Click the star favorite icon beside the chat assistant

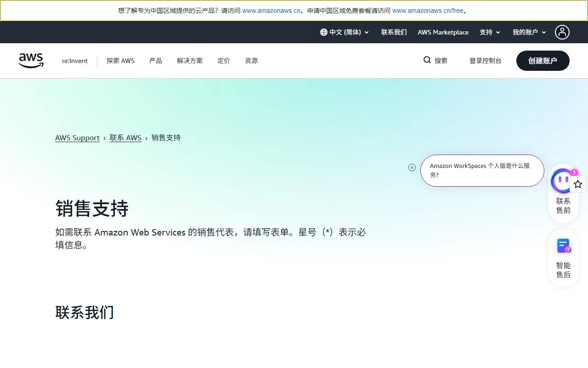pos(577,184)
